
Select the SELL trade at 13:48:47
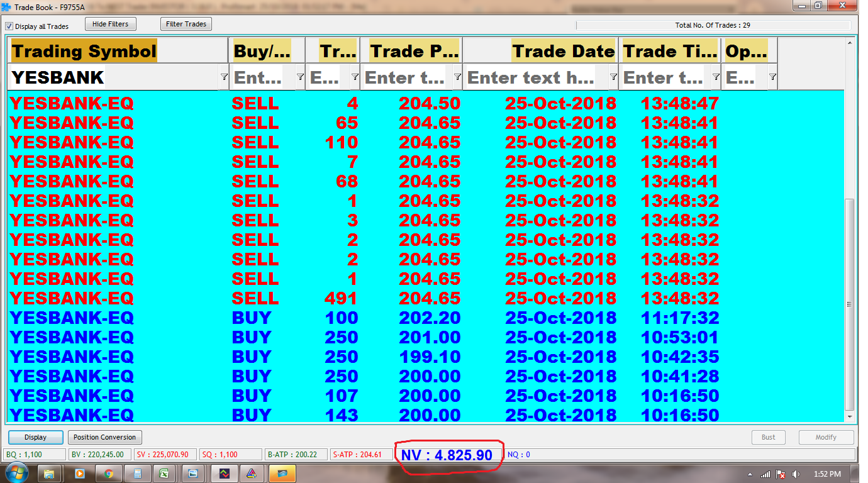pyautogui.click(x=425, y=103)
